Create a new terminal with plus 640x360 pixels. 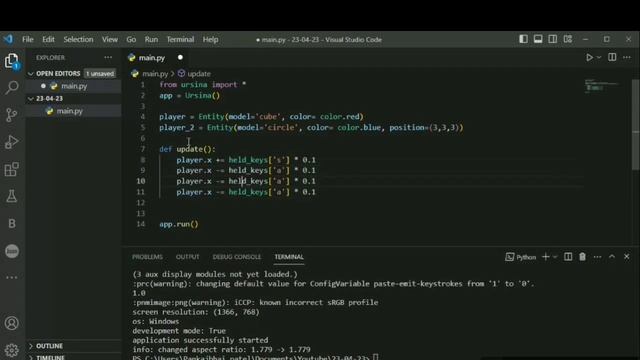point(545,257)
